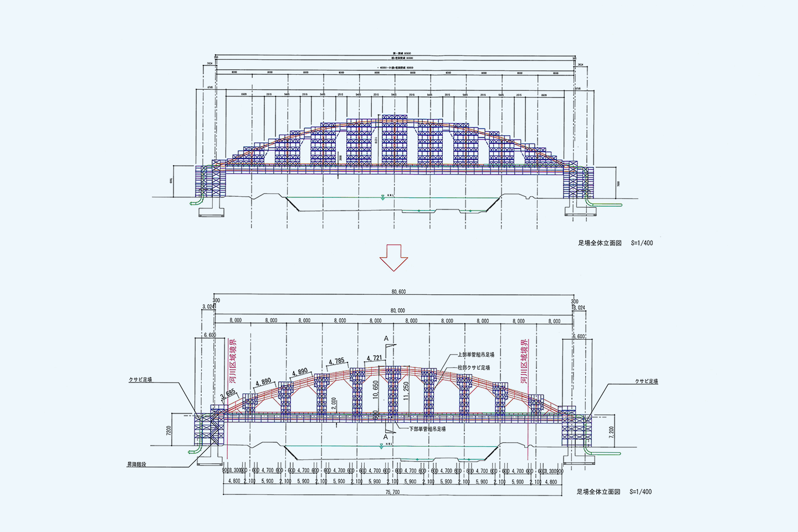
Task: Select the left クサビ足場 callout label
Action: point(140,380)
